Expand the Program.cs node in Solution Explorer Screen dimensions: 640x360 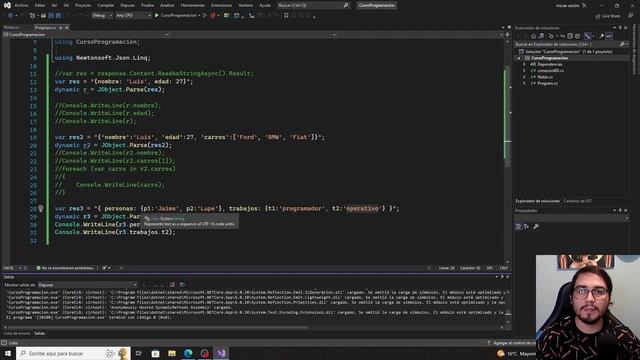524,83
